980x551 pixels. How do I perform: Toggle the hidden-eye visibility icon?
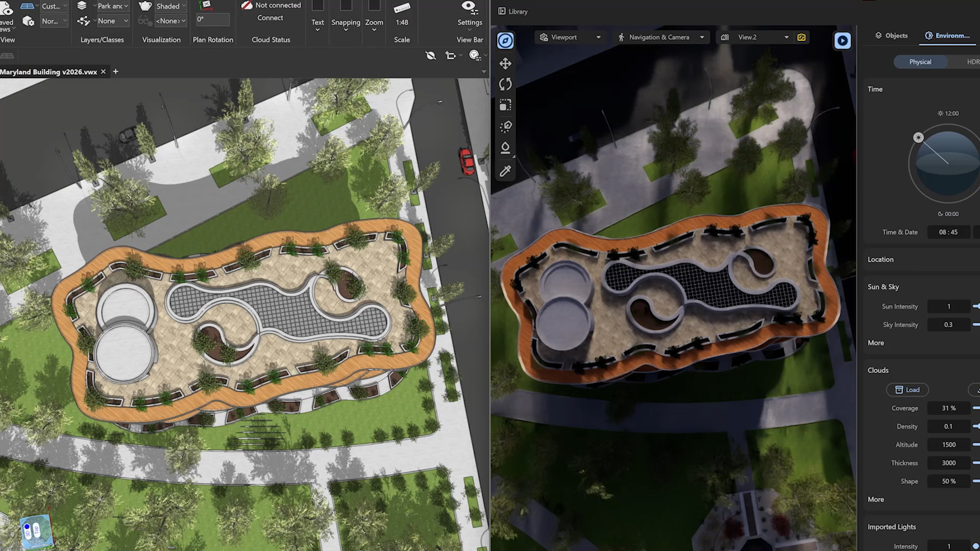(x=431, y=56)
